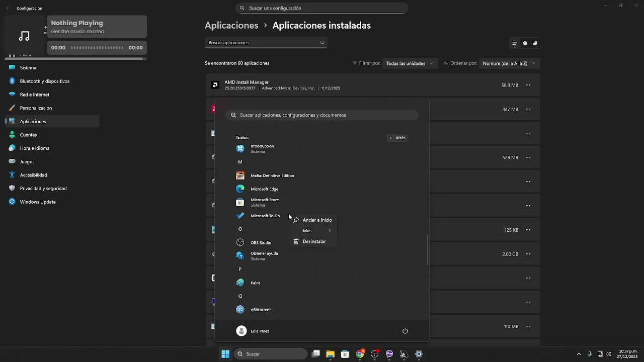Expand the Más submenu in the context menu
This screenshot has width=644, height=362.
pyautogui.click(x=313, y=231)
